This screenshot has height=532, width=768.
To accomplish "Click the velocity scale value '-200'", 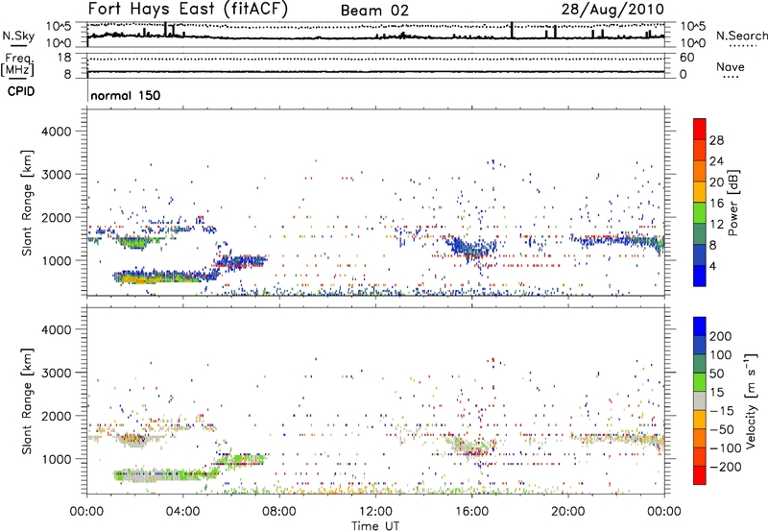I will point(726,467).
